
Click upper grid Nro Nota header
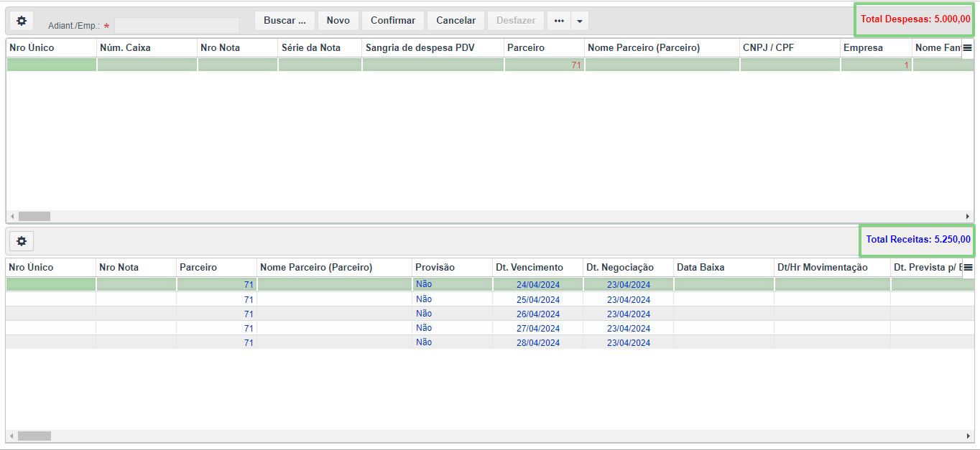pos(237,47)
